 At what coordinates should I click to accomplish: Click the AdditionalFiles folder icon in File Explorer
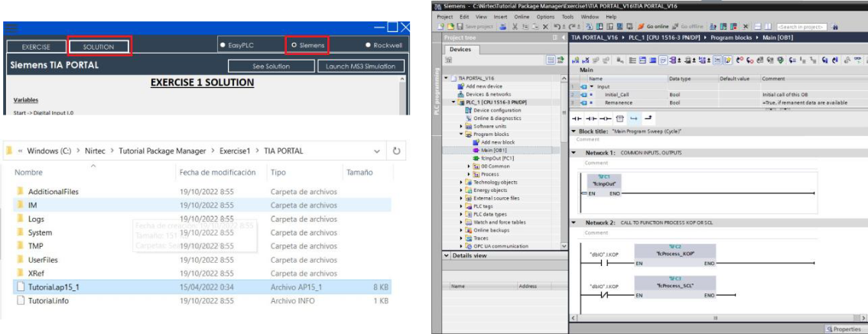pos(21,191)
